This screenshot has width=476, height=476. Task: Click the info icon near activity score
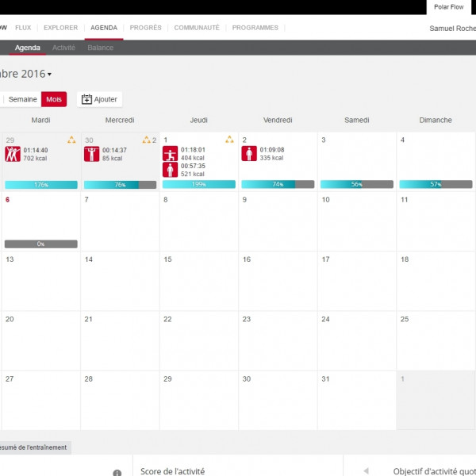[x=117, y=473]
